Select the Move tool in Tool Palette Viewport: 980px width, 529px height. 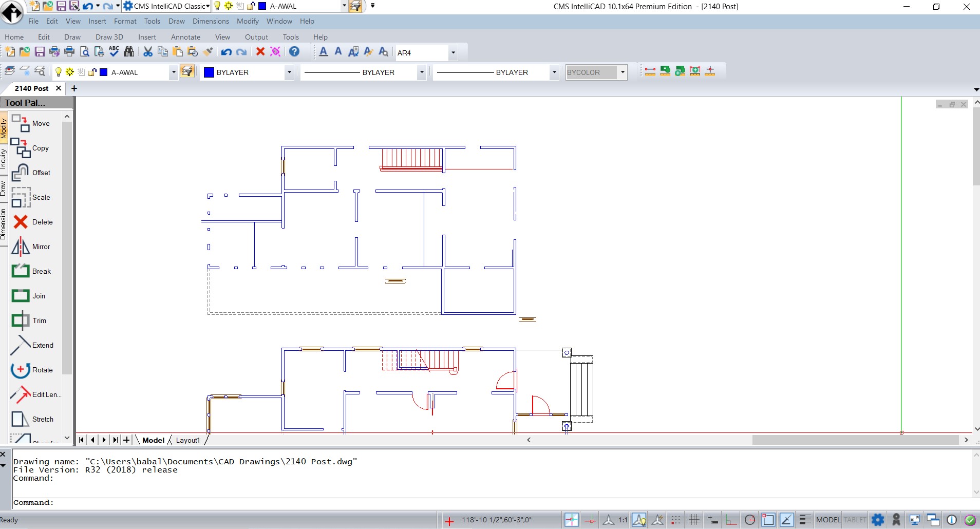point(31,123)
